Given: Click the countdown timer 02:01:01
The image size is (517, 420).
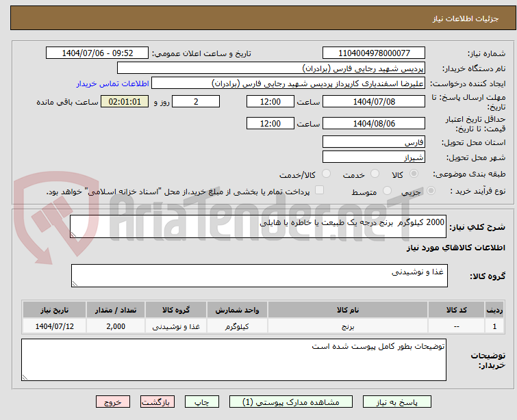Looking at the screenshot, I should 125,101.
